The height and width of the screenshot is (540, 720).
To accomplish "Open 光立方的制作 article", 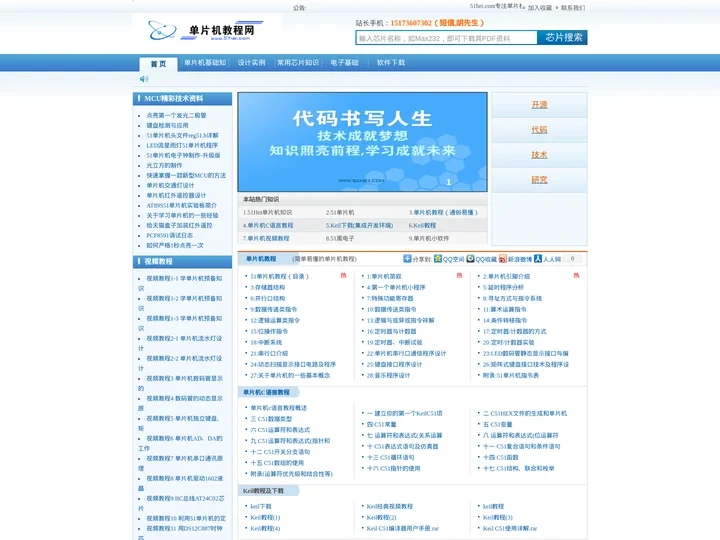I will tap(164, 165).
